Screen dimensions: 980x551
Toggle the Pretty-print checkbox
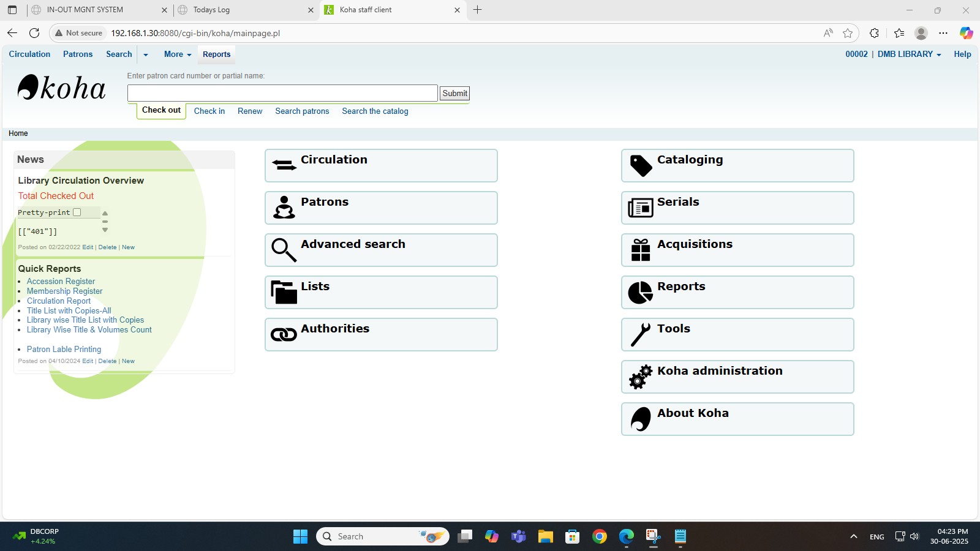[77, 212]
